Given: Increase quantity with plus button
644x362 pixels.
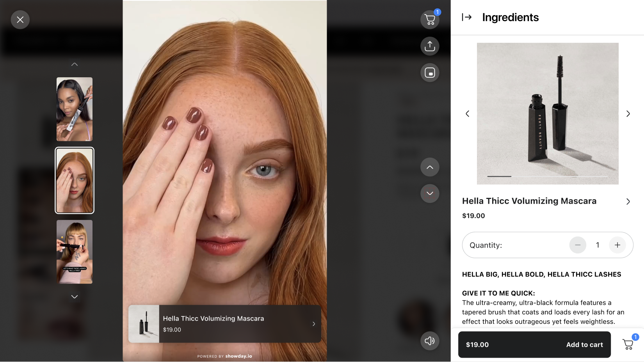Looking at the screenshot, I should (617, 245).
